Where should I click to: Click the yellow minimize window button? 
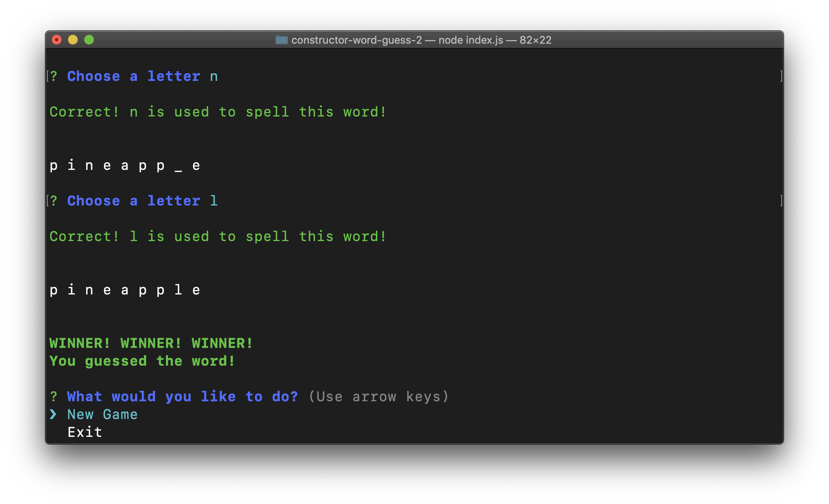click(73, 40)
